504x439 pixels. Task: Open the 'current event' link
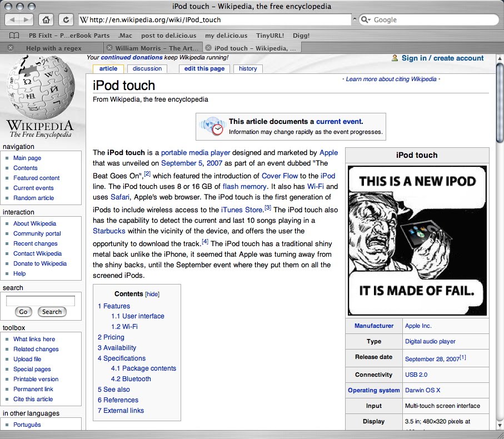[340, 122]
